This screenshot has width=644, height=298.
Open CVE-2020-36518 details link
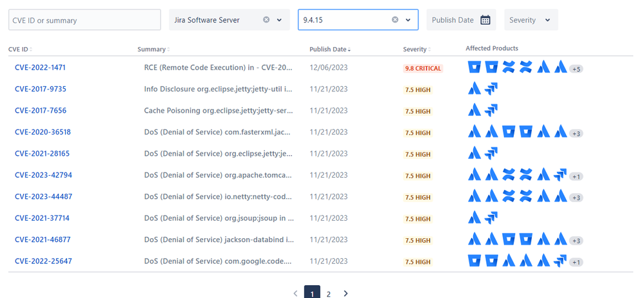[x=43, y=132]
